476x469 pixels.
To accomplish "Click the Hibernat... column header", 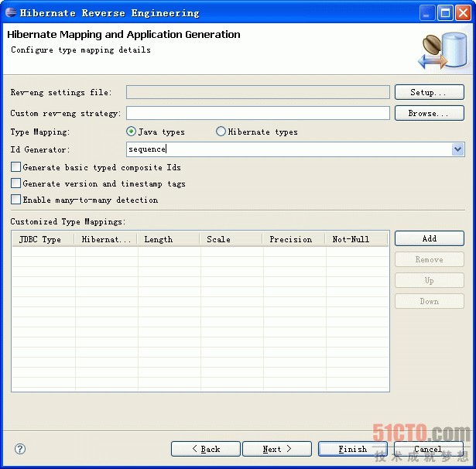I will 106,239.
